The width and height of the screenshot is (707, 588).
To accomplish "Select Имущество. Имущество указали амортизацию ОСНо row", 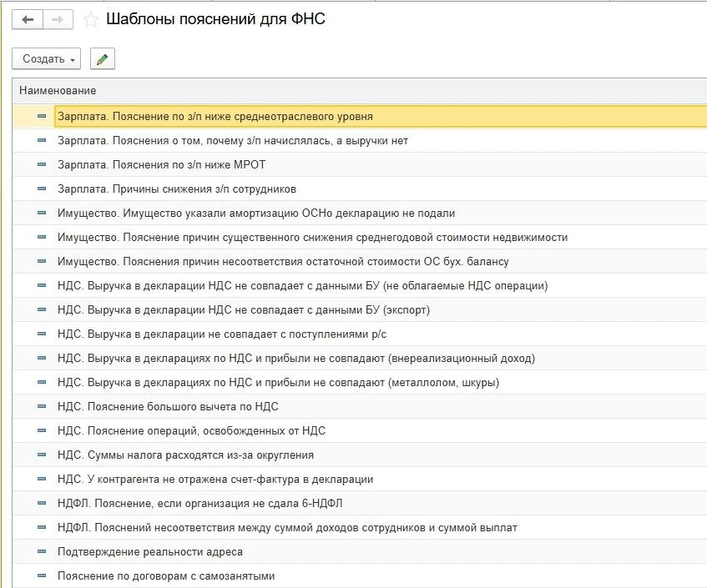I will pos(255,214).
